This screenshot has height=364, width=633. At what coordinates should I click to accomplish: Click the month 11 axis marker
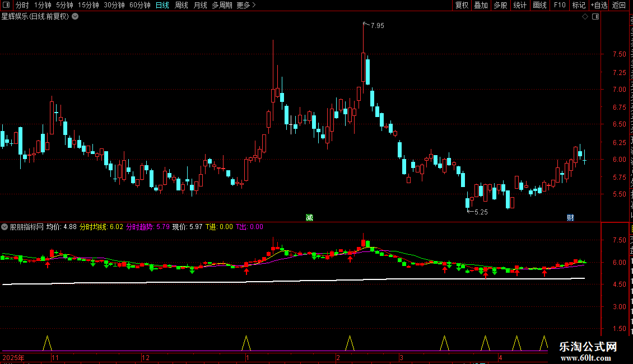(55, 357)
